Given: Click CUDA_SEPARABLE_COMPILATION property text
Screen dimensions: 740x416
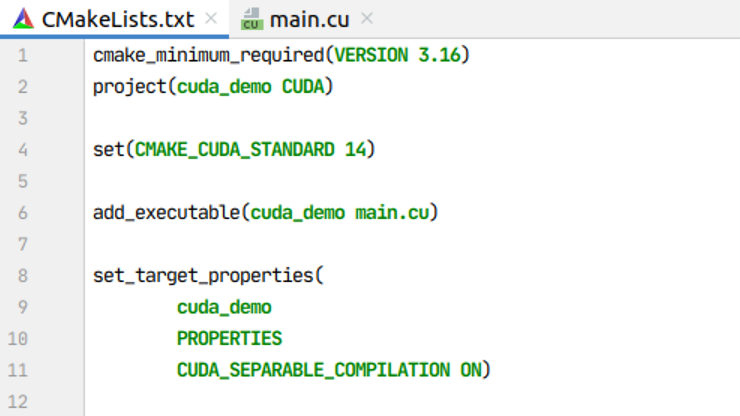Looking at the screenshot, I should 313,370.
